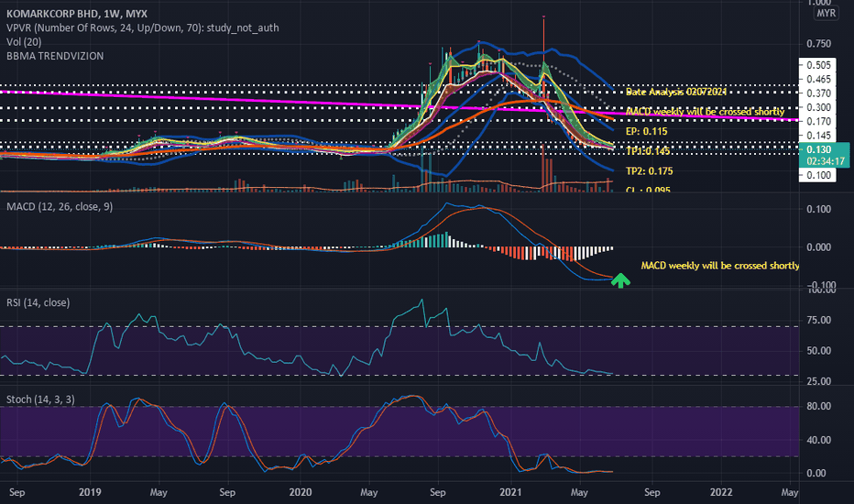854x504 pixels.
Task: Click the Sep label just before 2022
Action: pos(651,493)
